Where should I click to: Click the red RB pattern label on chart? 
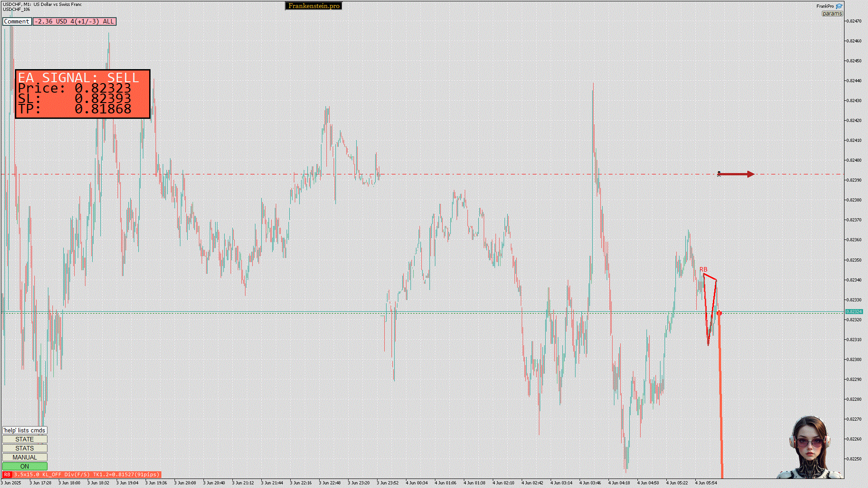(x=703, y=269)
